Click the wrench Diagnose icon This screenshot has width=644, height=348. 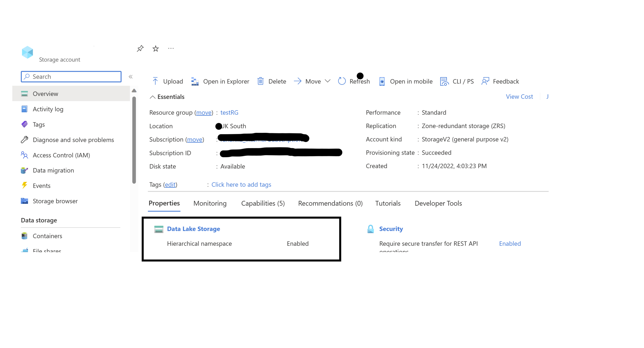coord(24,140)
